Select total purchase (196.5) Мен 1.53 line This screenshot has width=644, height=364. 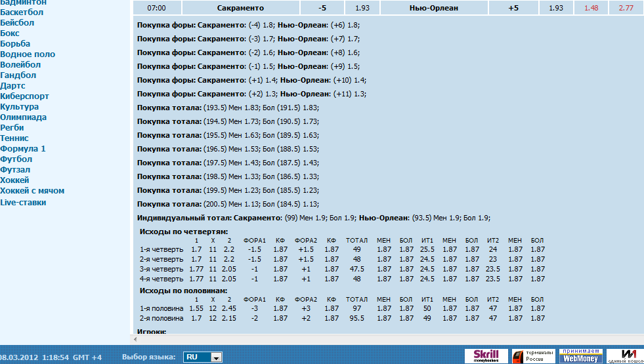[228, 149]
